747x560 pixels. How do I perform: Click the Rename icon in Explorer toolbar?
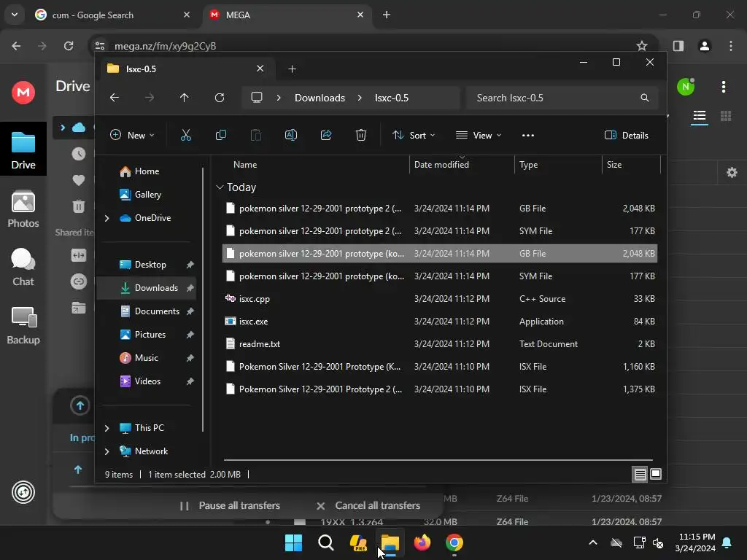290,135
